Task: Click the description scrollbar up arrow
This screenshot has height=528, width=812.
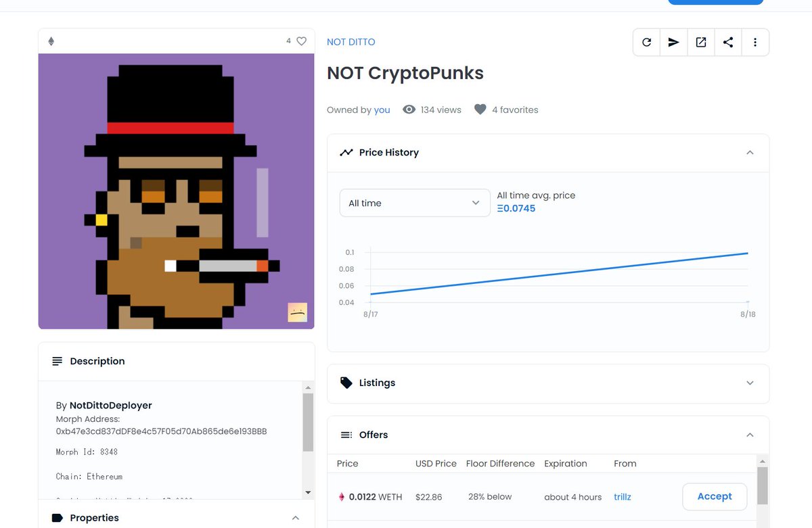Action: pos(308,387)
